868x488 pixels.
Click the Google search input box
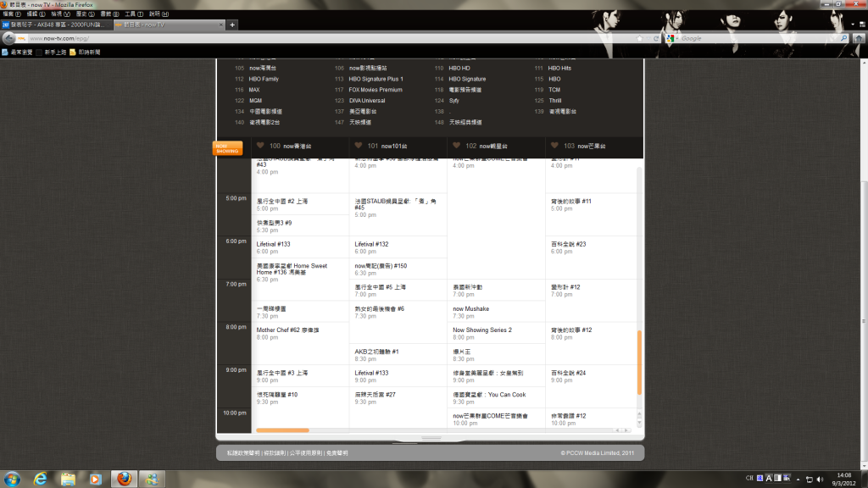click(759, 38)
